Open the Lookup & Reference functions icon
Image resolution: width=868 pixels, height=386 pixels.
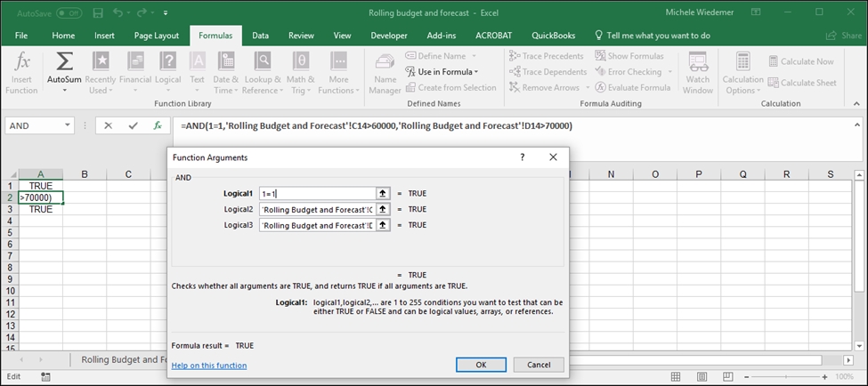click(x=263, y=62)
